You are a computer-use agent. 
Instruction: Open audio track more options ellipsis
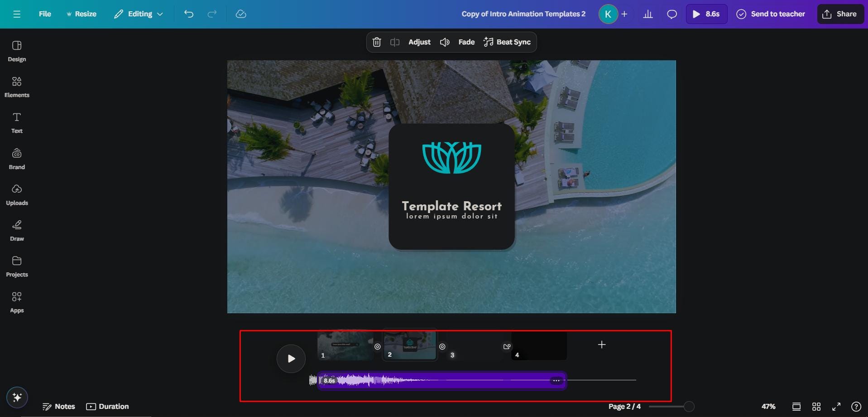[556, 381]
